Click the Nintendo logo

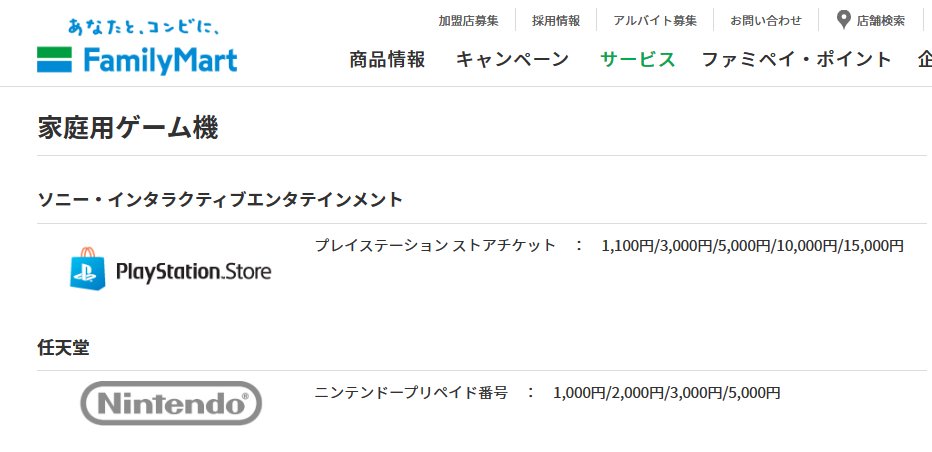[171, 403]
